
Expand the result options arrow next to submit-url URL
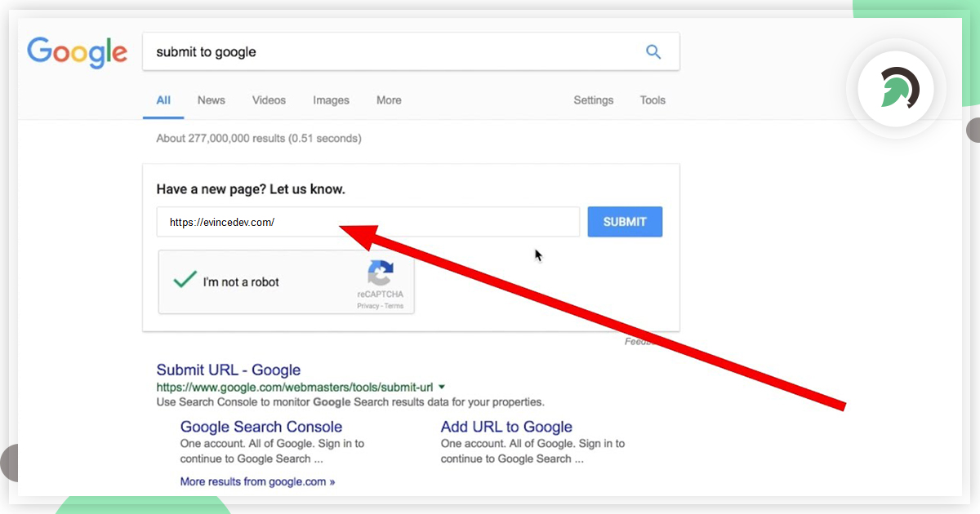click(442, 386)
